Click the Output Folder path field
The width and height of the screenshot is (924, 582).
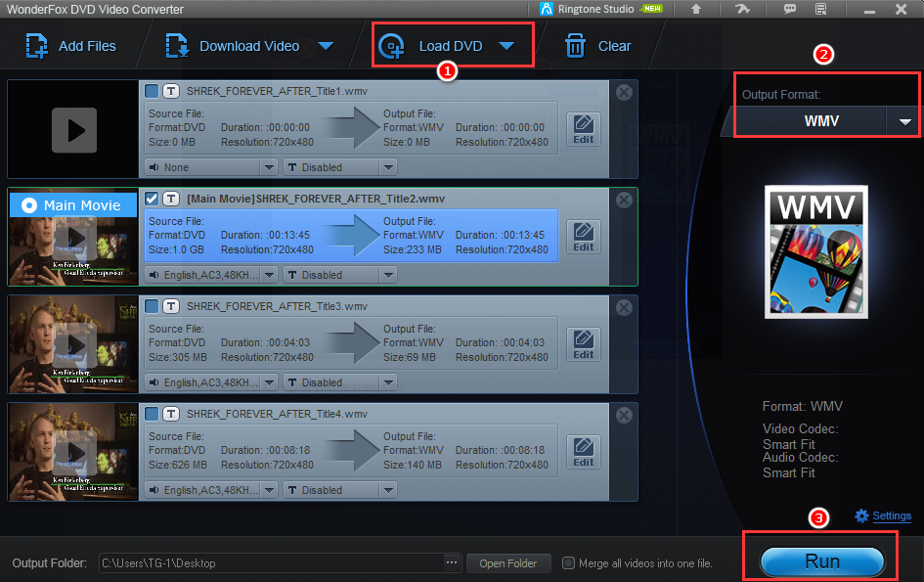[x=272, y=563]
